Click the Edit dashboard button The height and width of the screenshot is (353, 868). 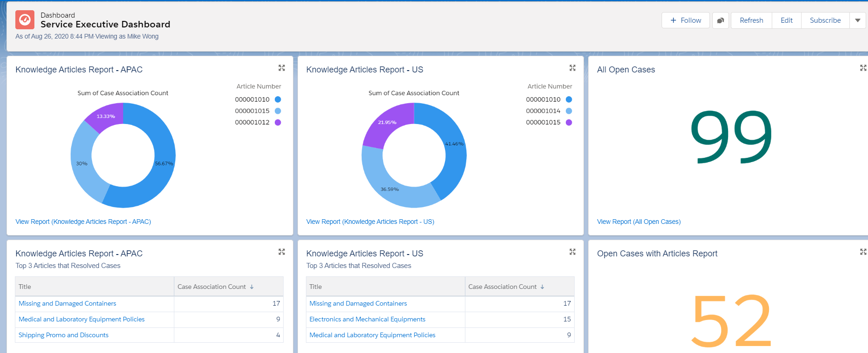786,20
